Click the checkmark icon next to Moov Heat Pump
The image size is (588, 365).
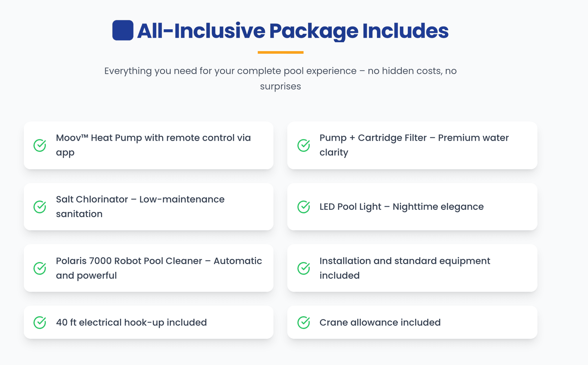point(40,145)
